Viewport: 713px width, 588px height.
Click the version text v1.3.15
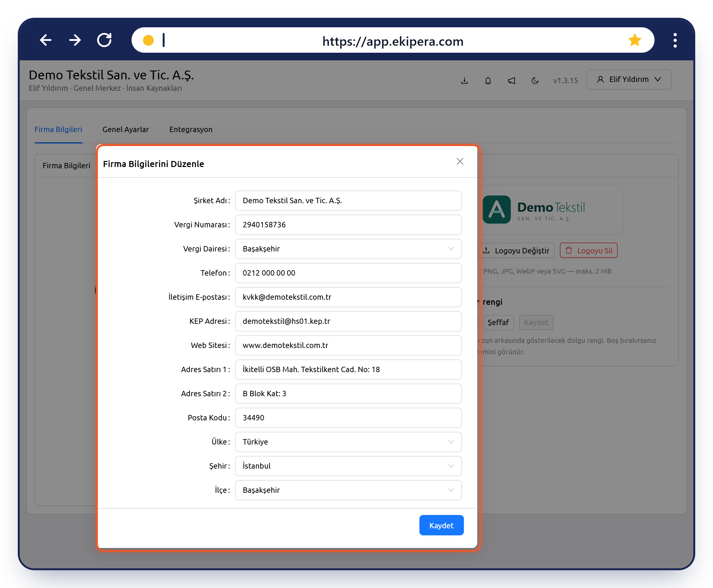tap(565, 81)
